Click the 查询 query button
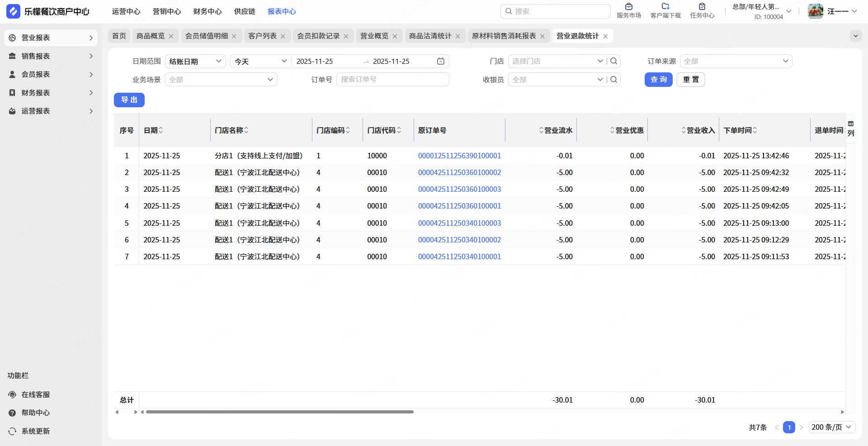The image size is (868, 446). 658,80
